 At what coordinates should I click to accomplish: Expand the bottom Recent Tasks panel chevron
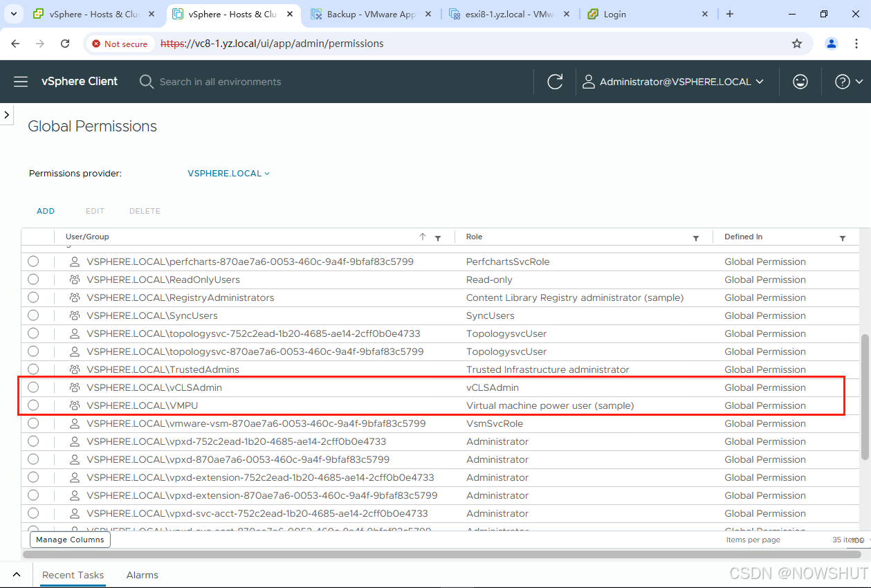click(17, 575)
